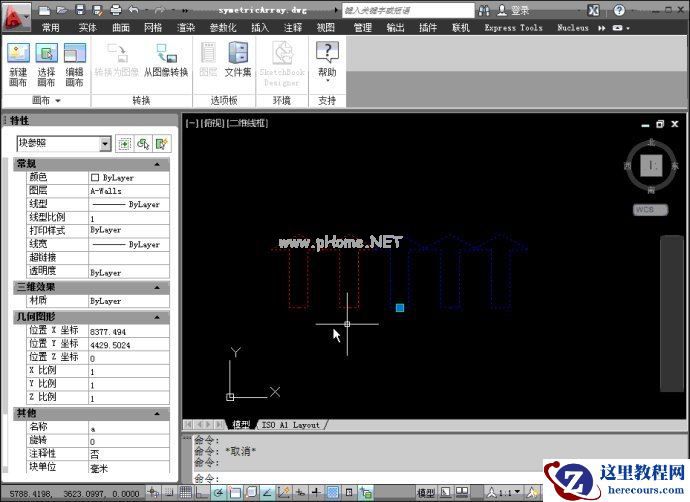Click 新建画布 new canvas icon
The height and width of the screenshot is (502, 690).
pyautogui.click(x=18, y=64)
